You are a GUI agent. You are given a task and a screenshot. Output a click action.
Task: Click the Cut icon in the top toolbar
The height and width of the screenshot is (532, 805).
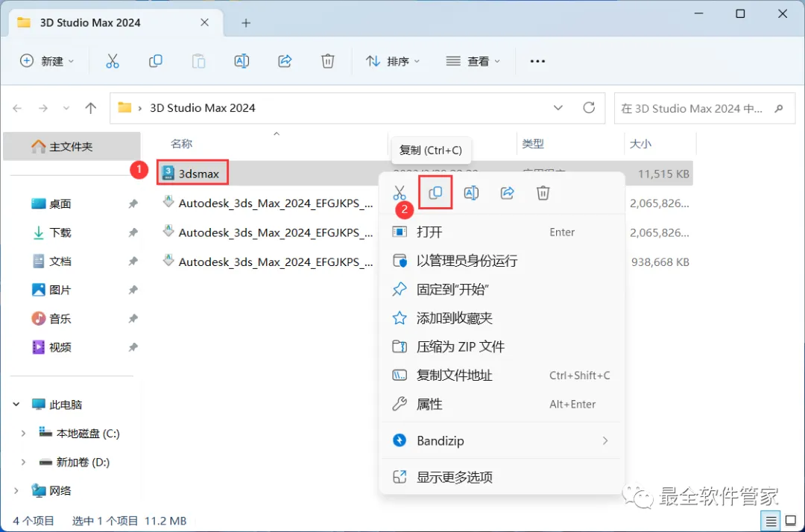tap(113, 61)
